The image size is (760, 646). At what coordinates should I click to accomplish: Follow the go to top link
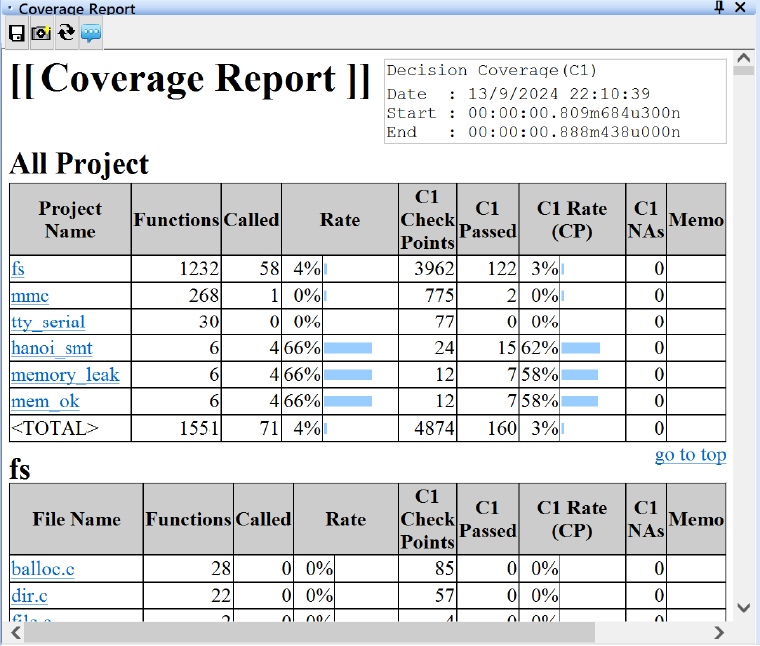[690, 455]
